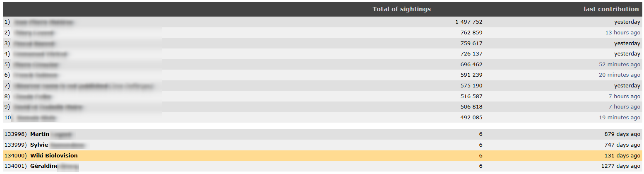Click the "879 days ago" contribution cell
This screenshot has width=644, height=174.
622,134
